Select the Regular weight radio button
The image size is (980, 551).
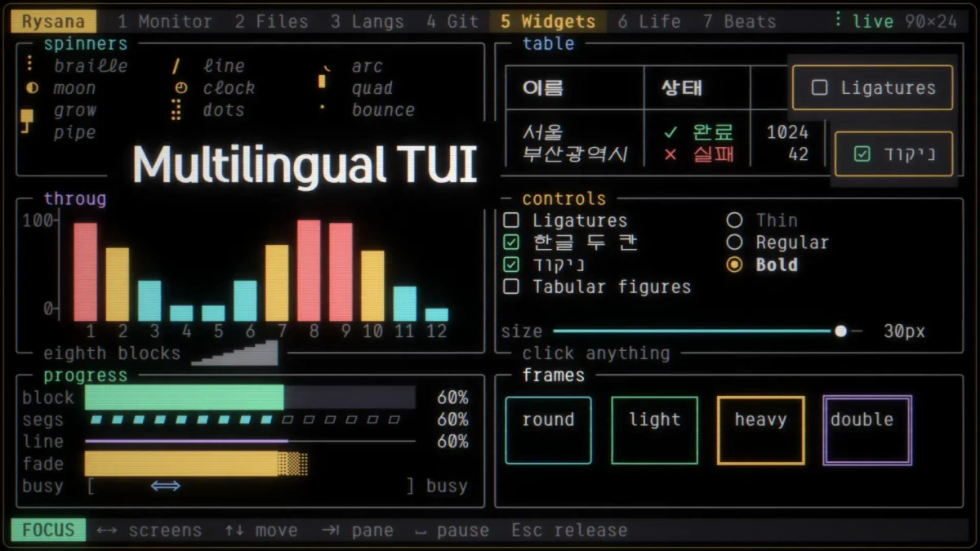[x=734, y=242]
